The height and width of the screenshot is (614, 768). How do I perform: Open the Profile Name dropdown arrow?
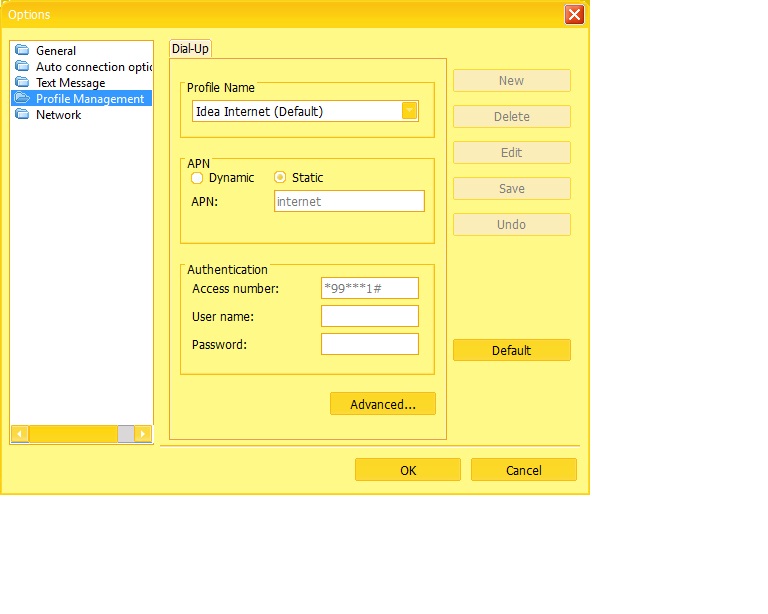(409, 111)
